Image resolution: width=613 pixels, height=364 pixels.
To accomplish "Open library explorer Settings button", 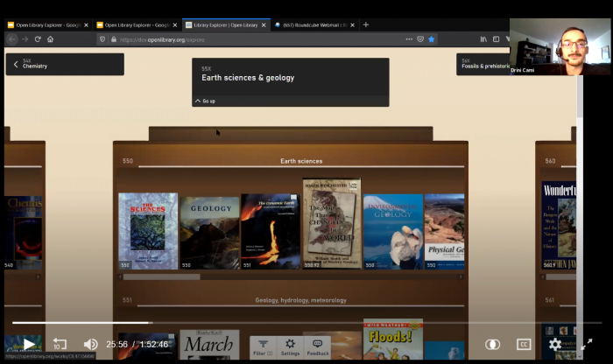I will pos(290,346).
